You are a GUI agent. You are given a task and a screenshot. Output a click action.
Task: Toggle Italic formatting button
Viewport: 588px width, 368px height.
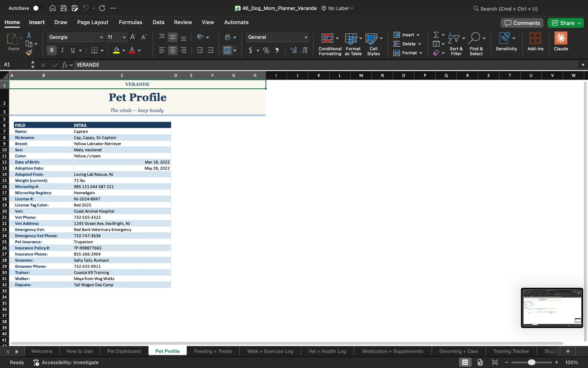[x=62, y=50]
